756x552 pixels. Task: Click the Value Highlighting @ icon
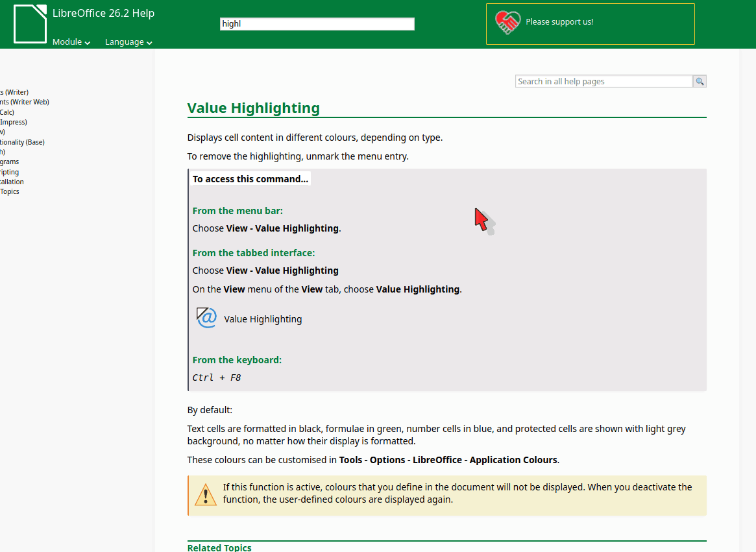point(207,318)
